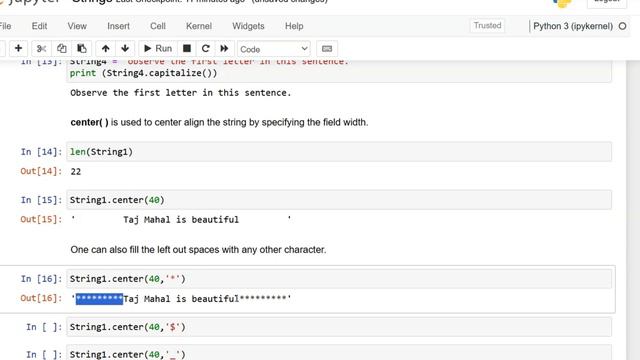
Task: Click the Out[16]: prompt
Action: coord(41,298)
